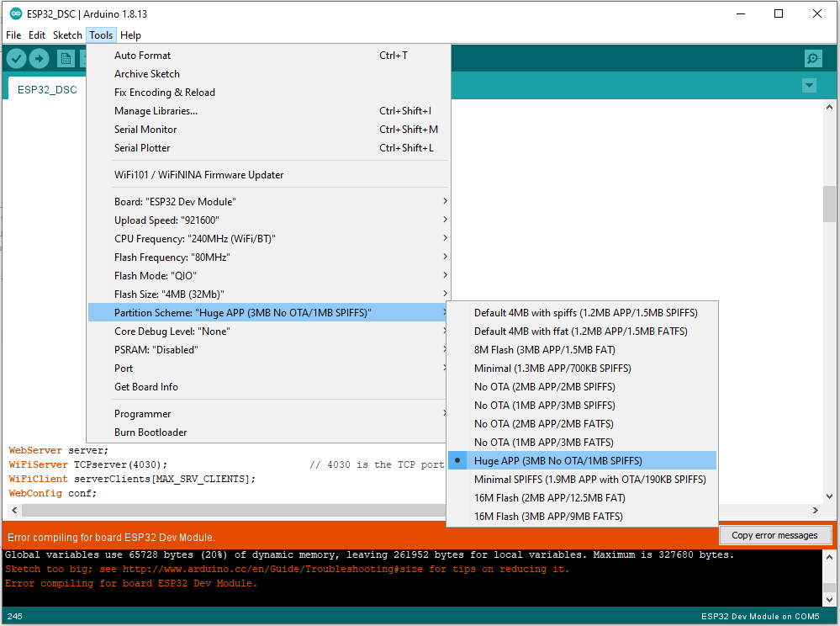Click 'Error compiling for board' orange banner text
The image size is (840, 626).
click(111, 537)
